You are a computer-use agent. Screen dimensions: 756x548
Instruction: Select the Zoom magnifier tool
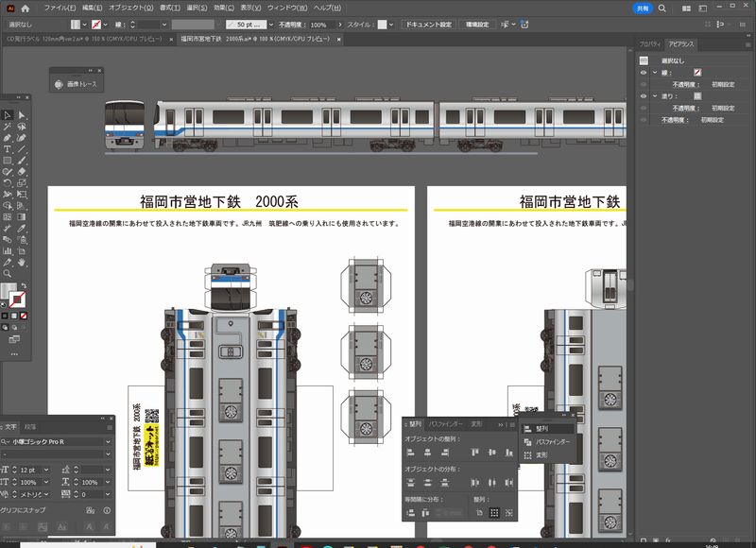coord(8,273)
